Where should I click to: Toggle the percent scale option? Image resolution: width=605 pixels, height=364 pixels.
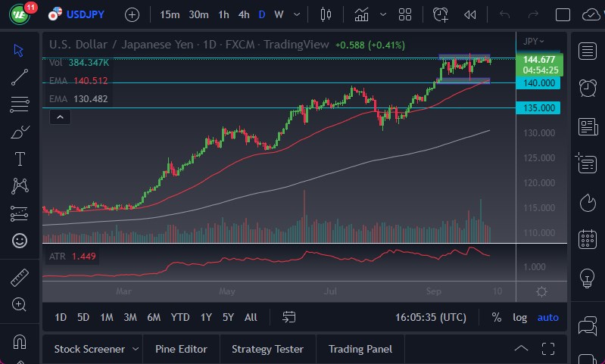(496, 317)
